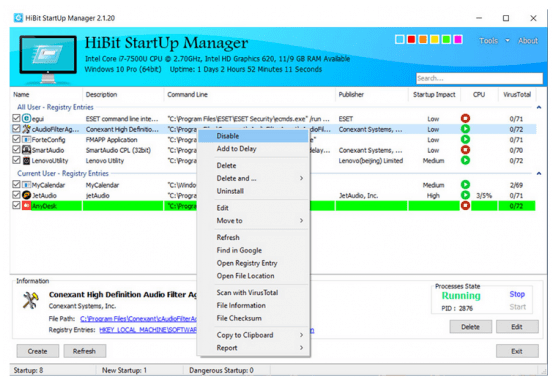Select 'Scan with VirusTotal' menu item

pos(253,293)
